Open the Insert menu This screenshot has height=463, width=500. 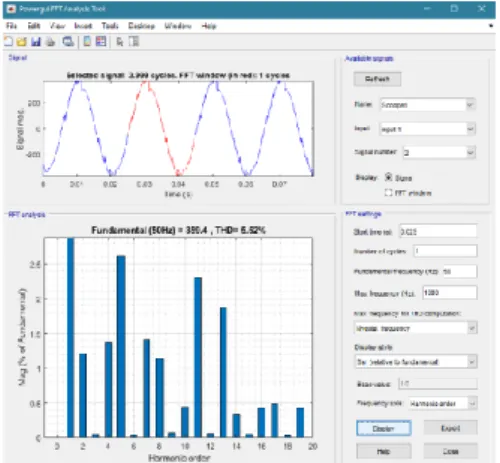(x=83, y=26)
